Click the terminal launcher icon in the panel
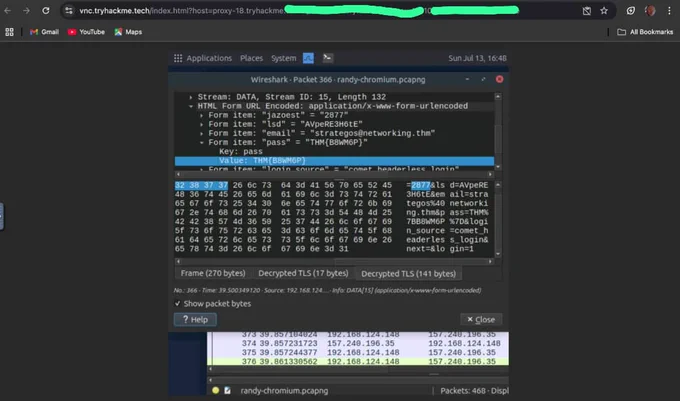 328,58
